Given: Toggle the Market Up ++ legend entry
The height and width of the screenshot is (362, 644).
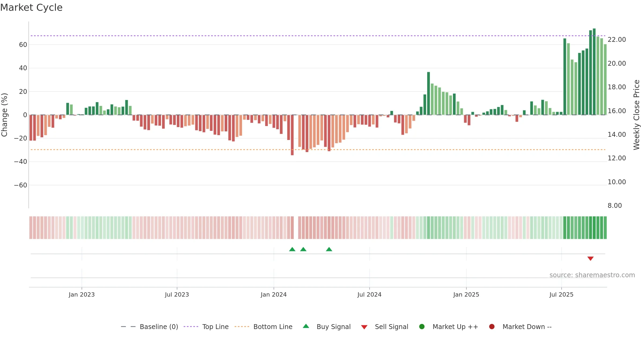Looking at the screenshot, I should [448, 327].
